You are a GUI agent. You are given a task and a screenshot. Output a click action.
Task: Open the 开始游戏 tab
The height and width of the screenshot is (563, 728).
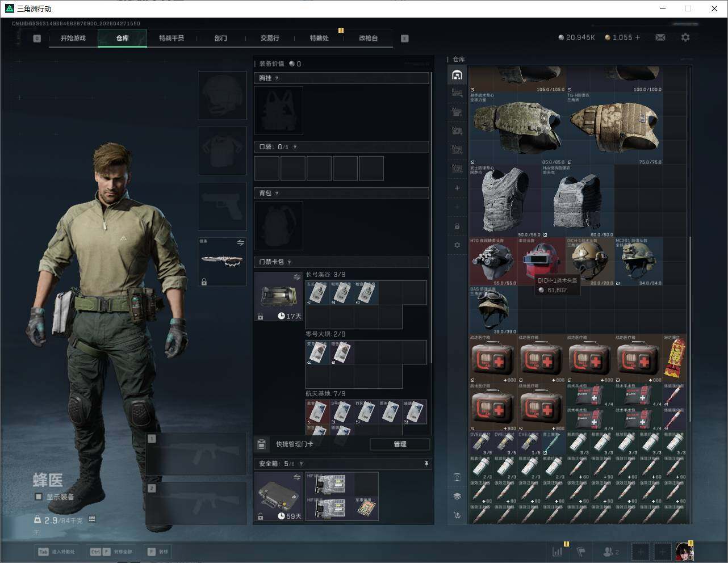coord(73,38)
